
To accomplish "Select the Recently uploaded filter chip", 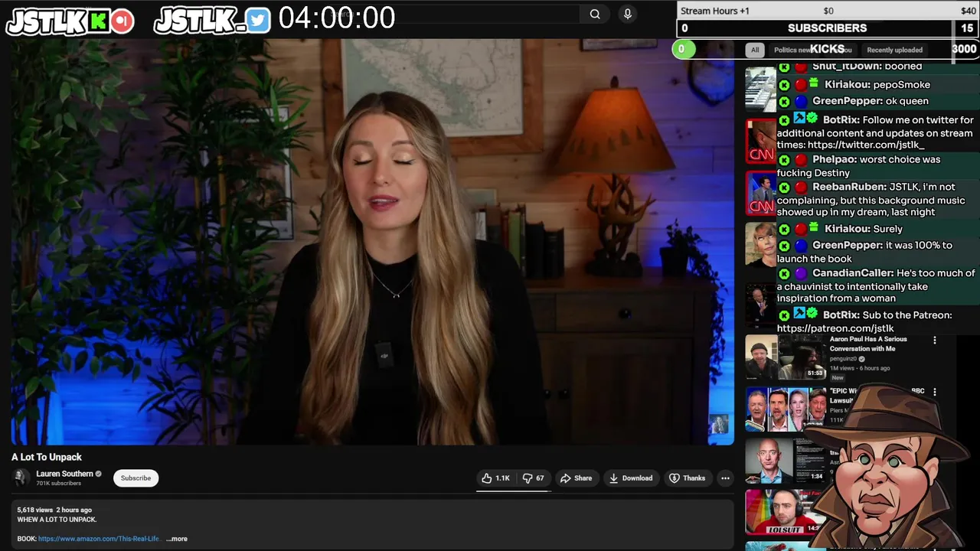I will coord(894,50).
